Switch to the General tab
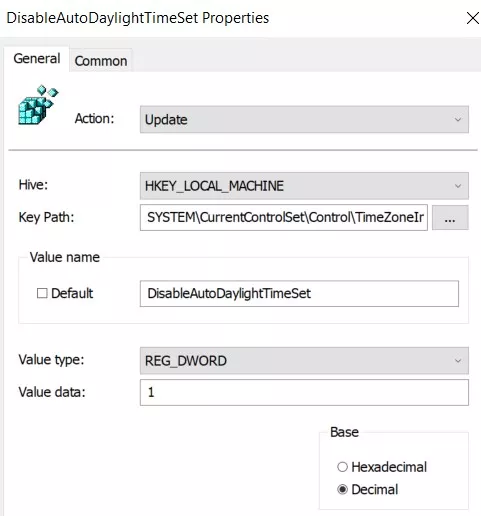 [37, 59]
